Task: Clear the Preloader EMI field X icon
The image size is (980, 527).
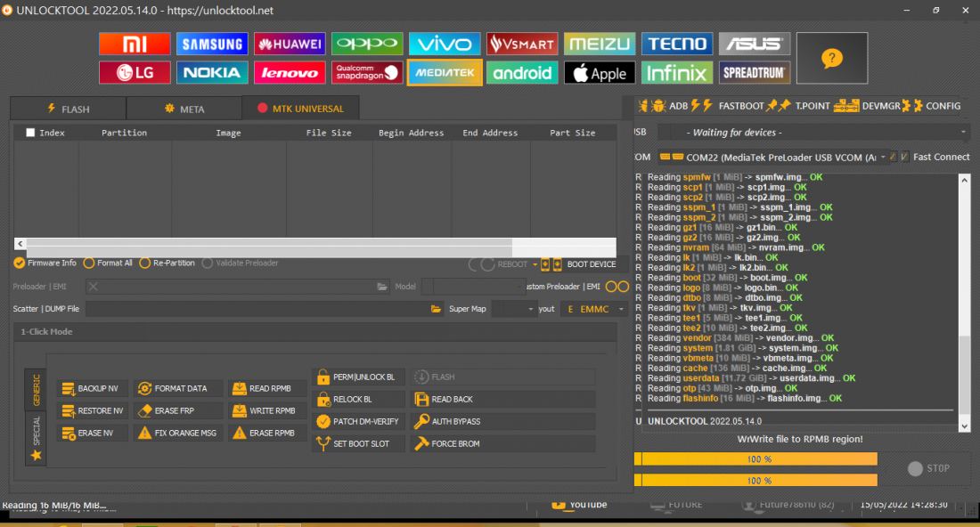Action: click(94, 287)
